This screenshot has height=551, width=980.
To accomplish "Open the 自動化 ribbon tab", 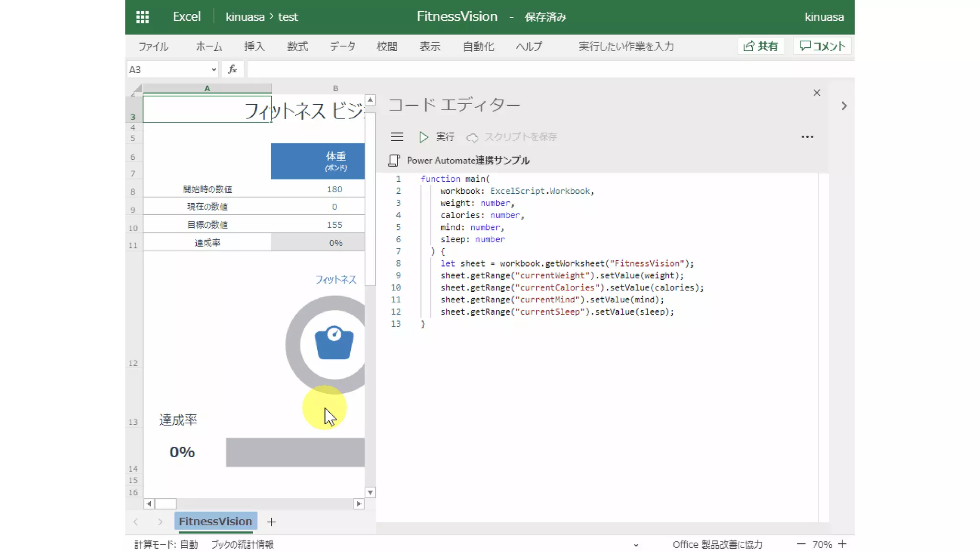I will [x=478, y=46].
